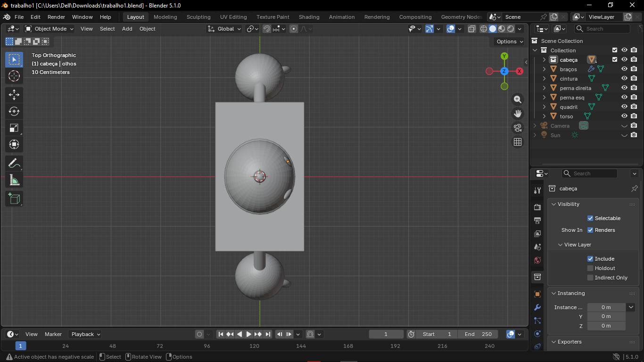Image resolution: width=644 pixels, height=362 pixels.
Task: Uncheck the Selectable checkbox
Action: pyautogui.click(x=590, y=218)
